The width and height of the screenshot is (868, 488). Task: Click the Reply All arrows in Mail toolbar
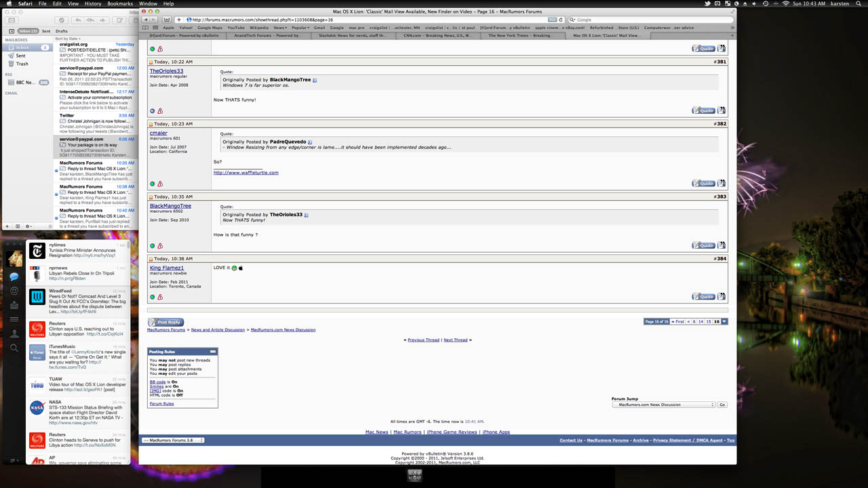tap(90, 20)
